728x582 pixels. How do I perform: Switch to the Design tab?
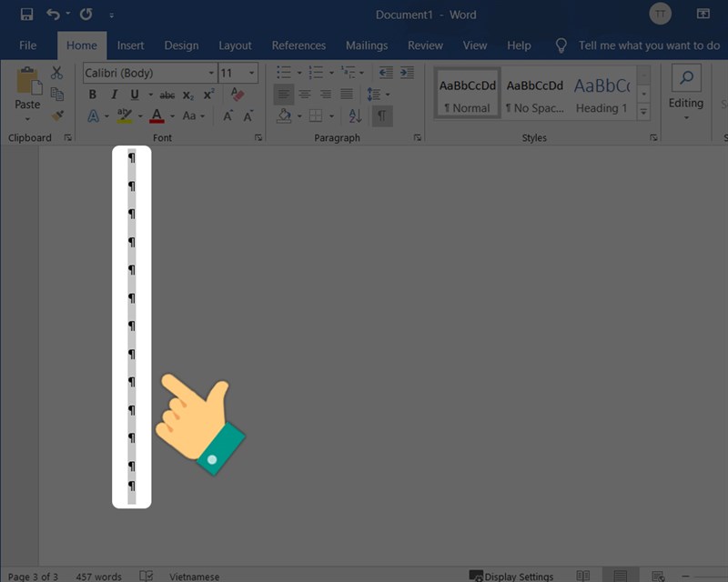point(181,45)
